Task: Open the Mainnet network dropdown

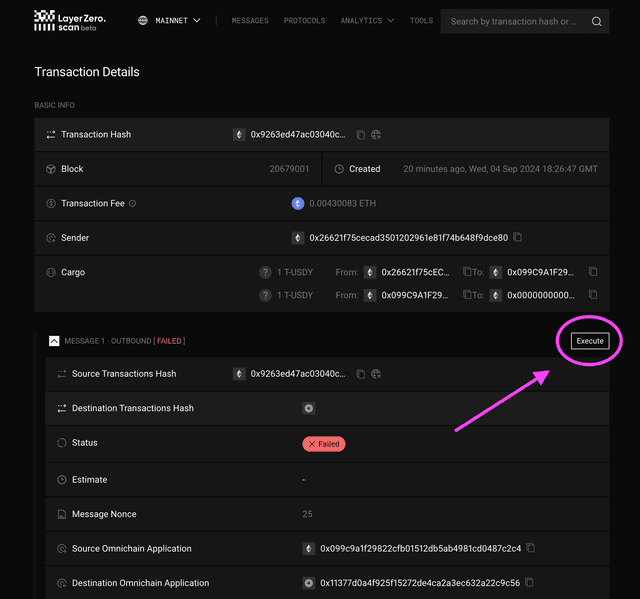Action: [170, 21]
